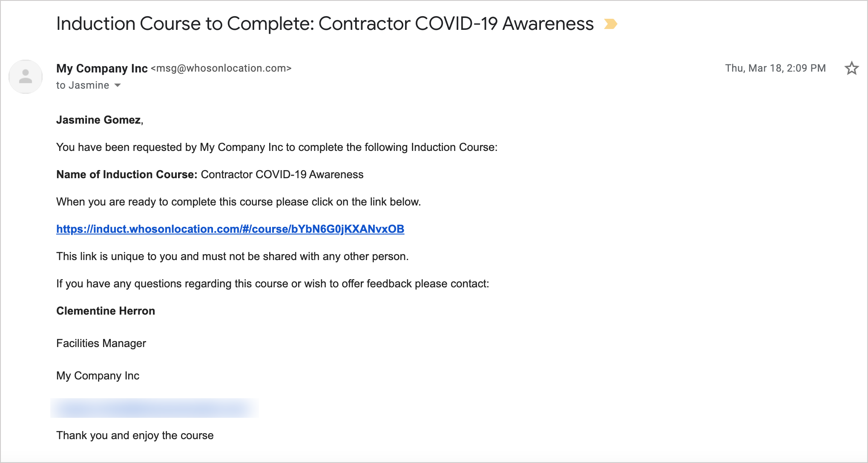The width and height of the screenshot is (868, 463).
Task: Click 'Thank you and enjoy the course'
Action: [135, 435]
